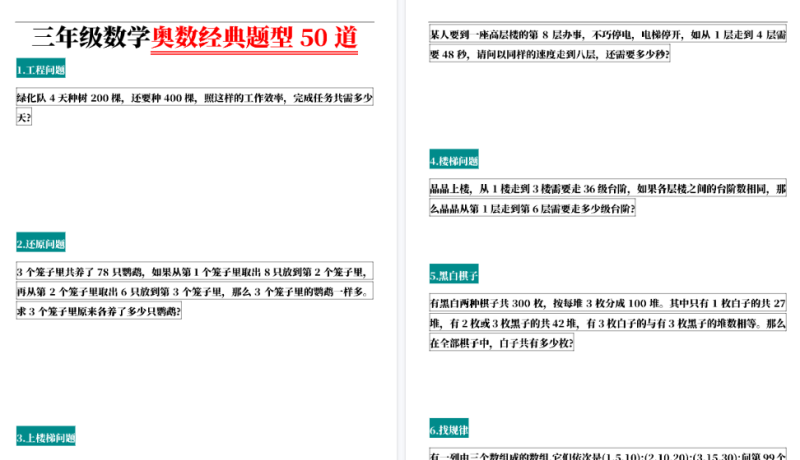This screenshot has height=460, width=800.
Task: Click the line starting 有黑白两种棋子共 300 枚
Action: (608, 303)
